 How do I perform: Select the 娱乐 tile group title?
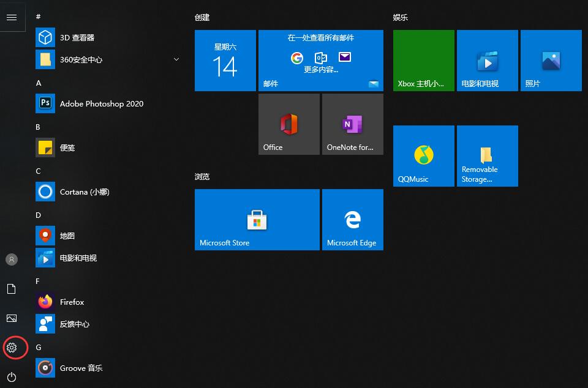point(401,18)
